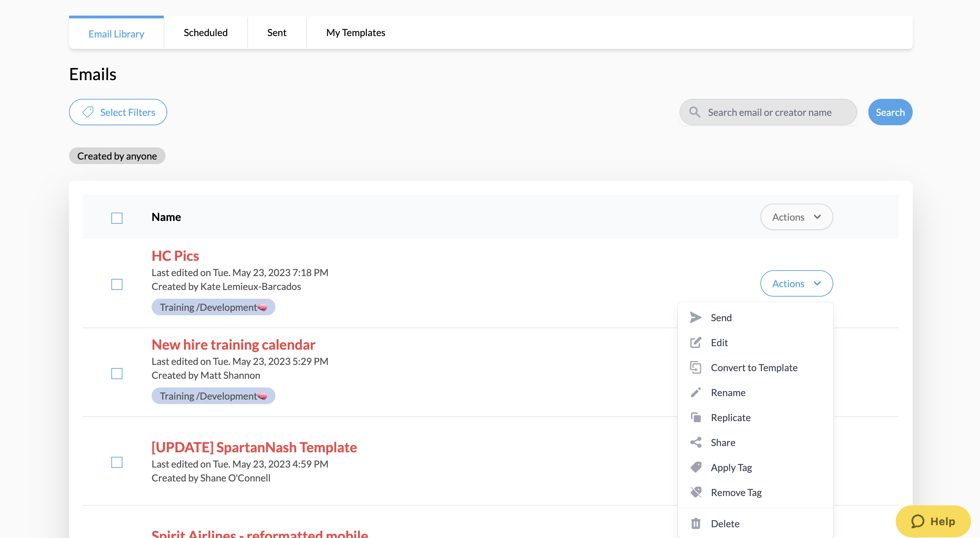Choose Remove Tag menu entry
Viewport: 980px width, 538px height.
coord(755,492)
